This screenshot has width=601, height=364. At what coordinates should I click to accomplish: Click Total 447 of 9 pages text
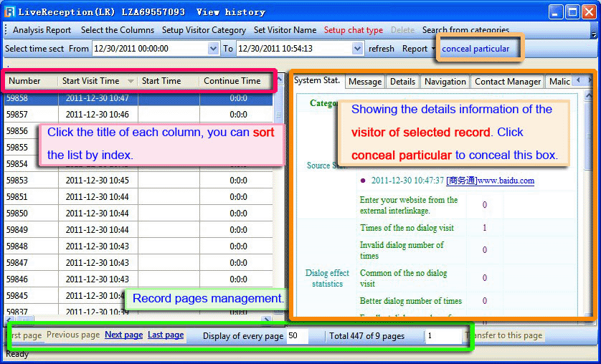click(x=366, y=336)
